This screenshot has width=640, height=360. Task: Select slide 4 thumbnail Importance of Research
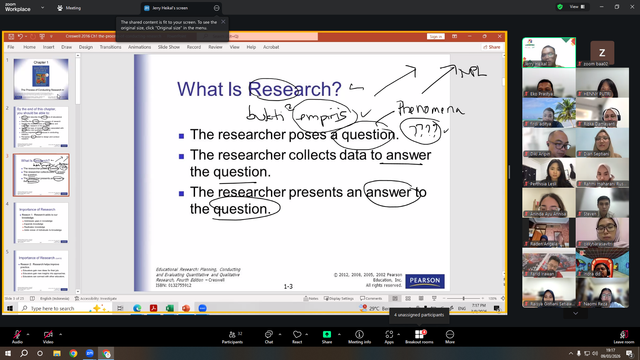click(41, 223)
